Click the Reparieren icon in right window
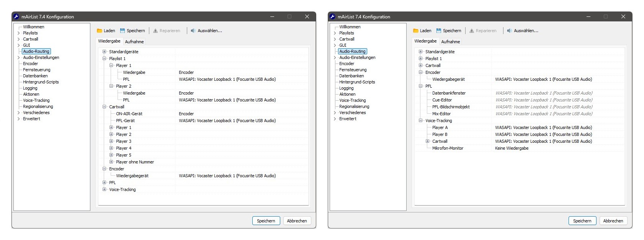This screenshot has height=240, width=644. (472, 31)
